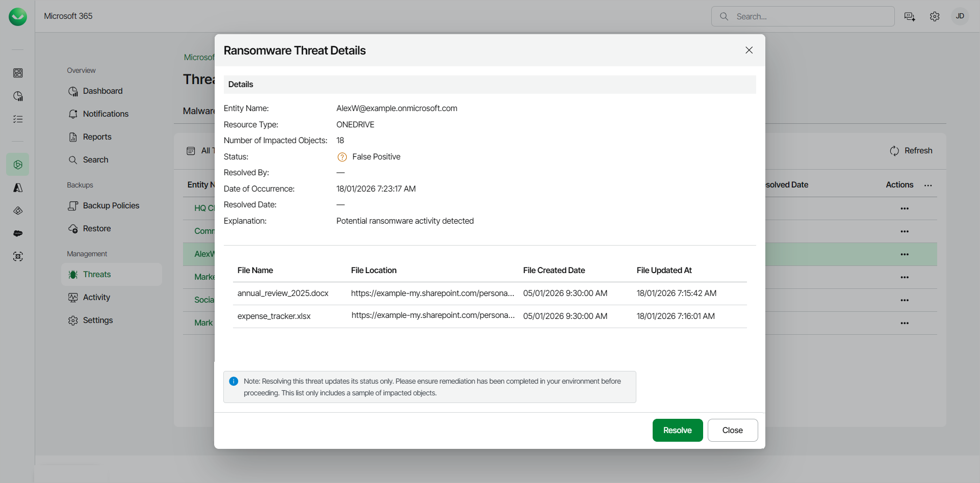Select Activity under the Management section

point(96,297)
